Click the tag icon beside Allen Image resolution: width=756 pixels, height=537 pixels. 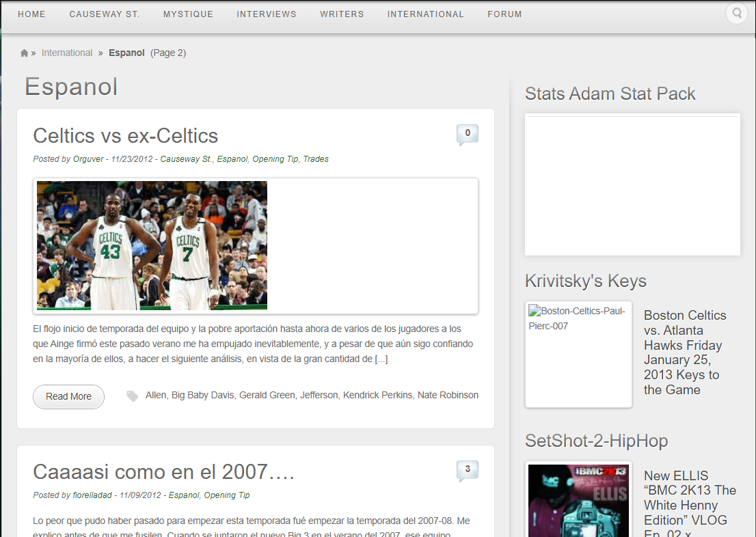(x=132, y=396)
